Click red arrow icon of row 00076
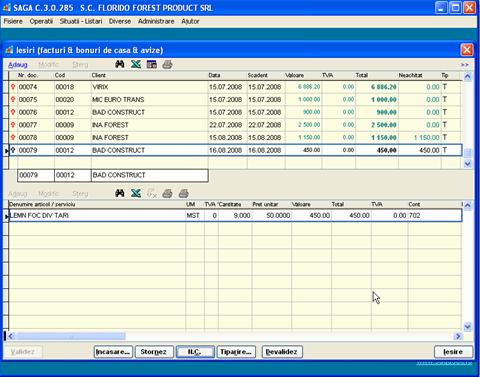Viewport: 480px width, 377px height. 13,112
